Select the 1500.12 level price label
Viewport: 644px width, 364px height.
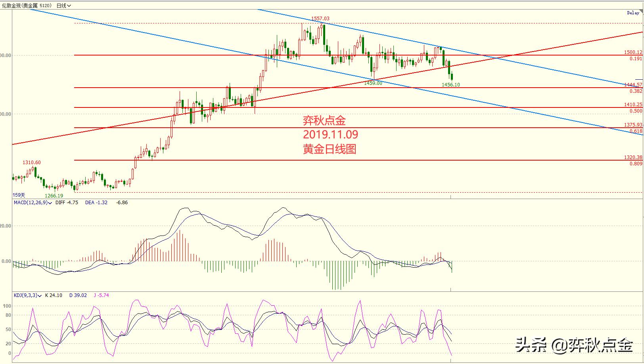coord(633,52)
